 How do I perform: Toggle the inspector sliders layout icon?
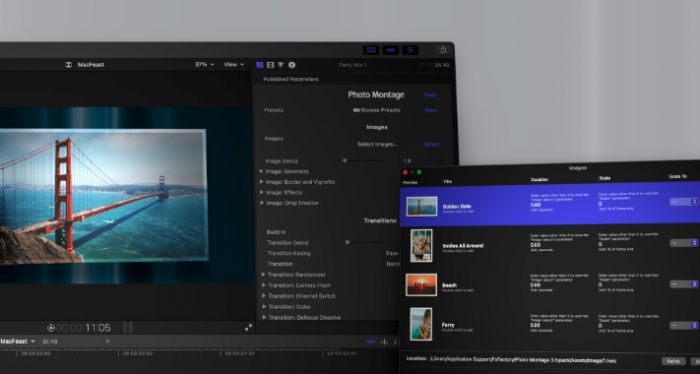tap(410, 50)
